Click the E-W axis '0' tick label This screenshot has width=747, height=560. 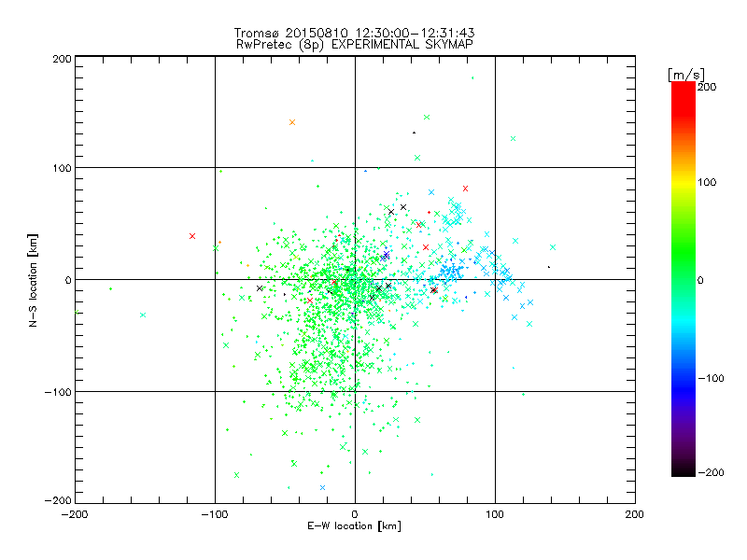355,515
